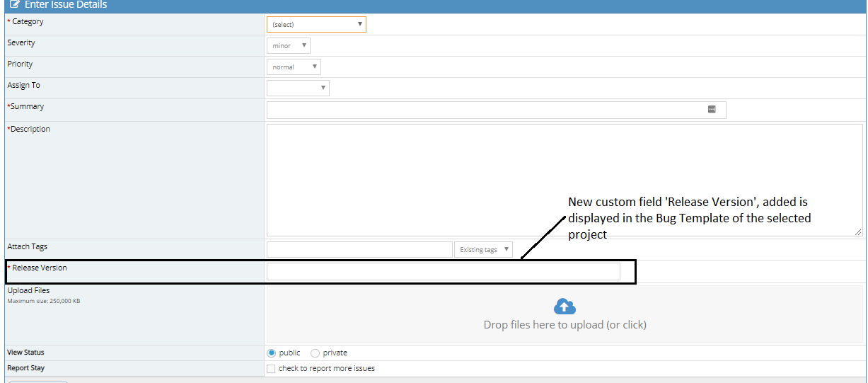868x383 pixels.
Task: Click the icon inside Summary field
Action: tap(712, 109)
